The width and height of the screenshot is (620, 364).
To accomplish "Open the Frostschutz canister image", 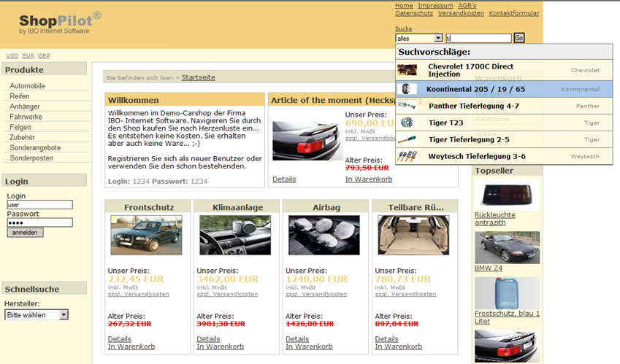I will pyautogui.click(x=508, y=293).
